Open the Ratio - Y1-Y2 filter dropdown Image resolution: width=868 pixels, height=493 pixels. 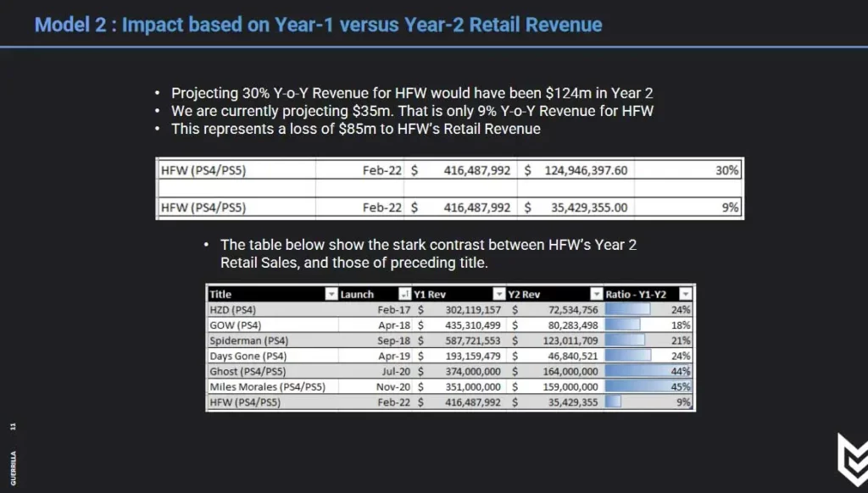point(685,294)
